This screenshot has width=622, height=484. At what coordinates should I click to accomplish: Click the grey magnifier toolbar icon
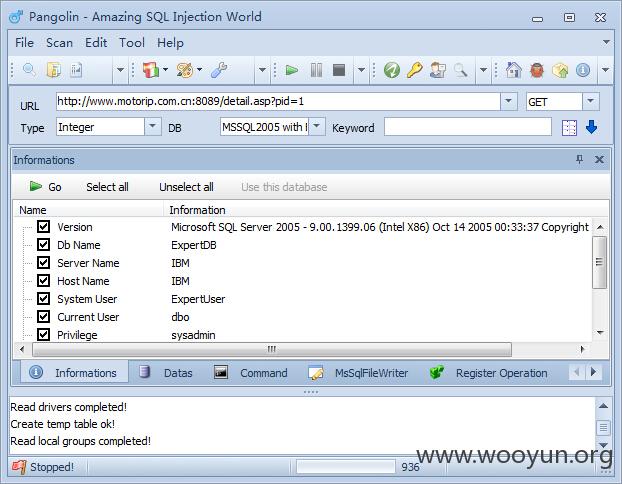pyautogui.click(x=461, y=70)
